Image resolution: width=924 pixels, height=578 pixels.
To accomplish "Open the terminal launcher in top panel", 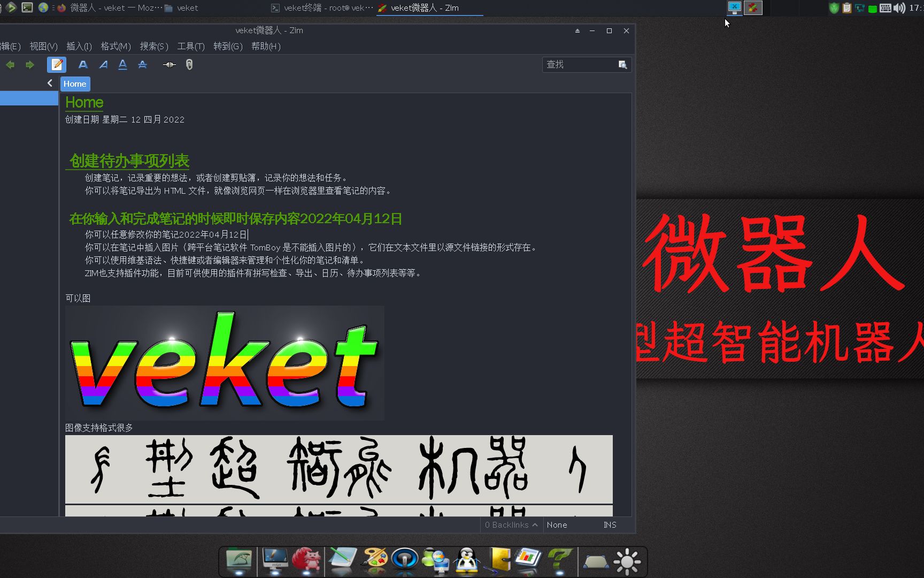I will click(x=27, y=7).
